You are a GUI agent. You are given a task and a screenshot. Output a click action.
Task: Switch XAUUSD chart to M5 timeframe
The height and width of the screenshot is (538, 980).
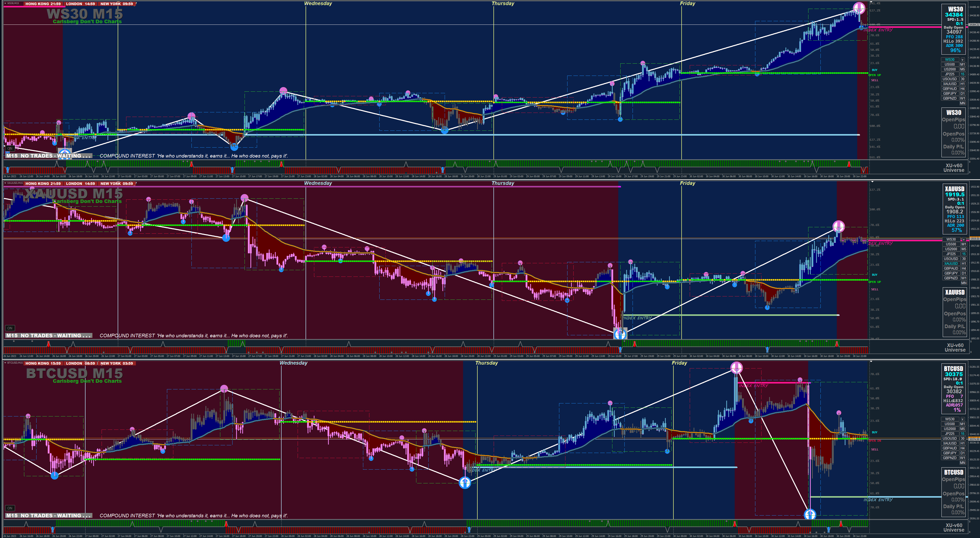964,249
